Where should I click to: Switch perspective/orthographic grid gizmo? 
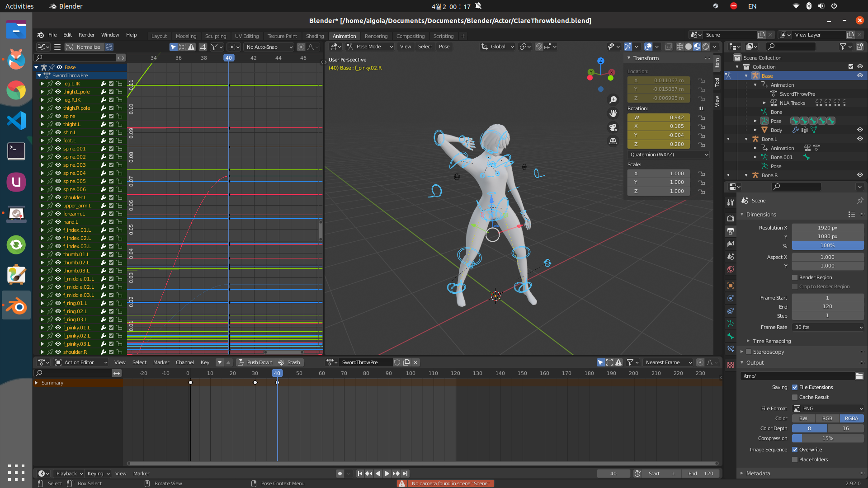[613, 141]
